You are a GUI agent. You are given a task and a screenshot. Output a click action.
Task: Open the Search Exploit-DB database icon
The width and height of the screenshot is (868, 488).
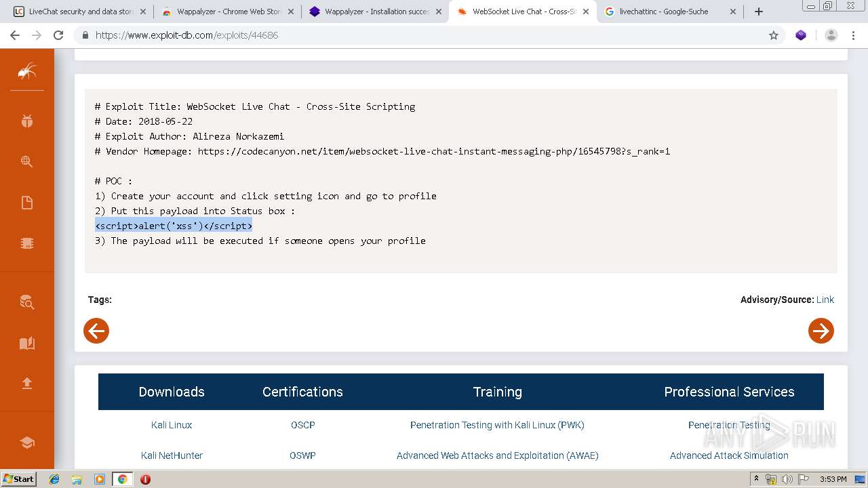tap(27, 302)
